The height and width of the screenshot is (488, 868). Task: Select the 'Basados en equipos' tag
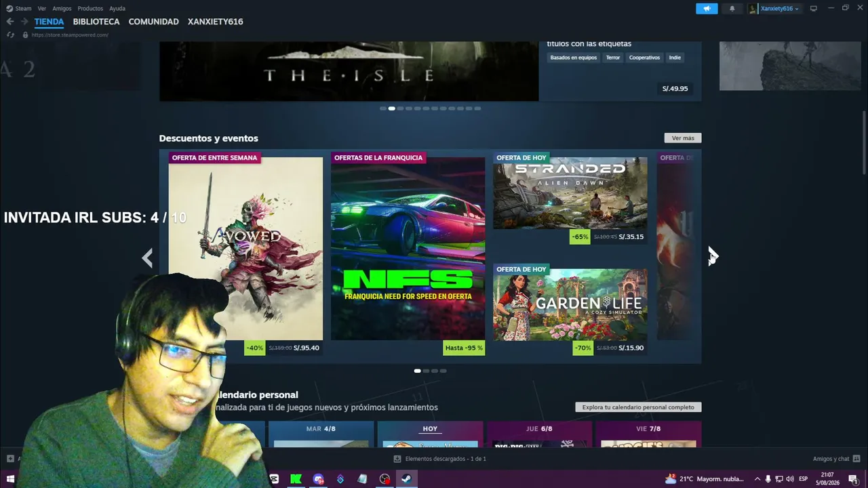click(x=574, y=58)
